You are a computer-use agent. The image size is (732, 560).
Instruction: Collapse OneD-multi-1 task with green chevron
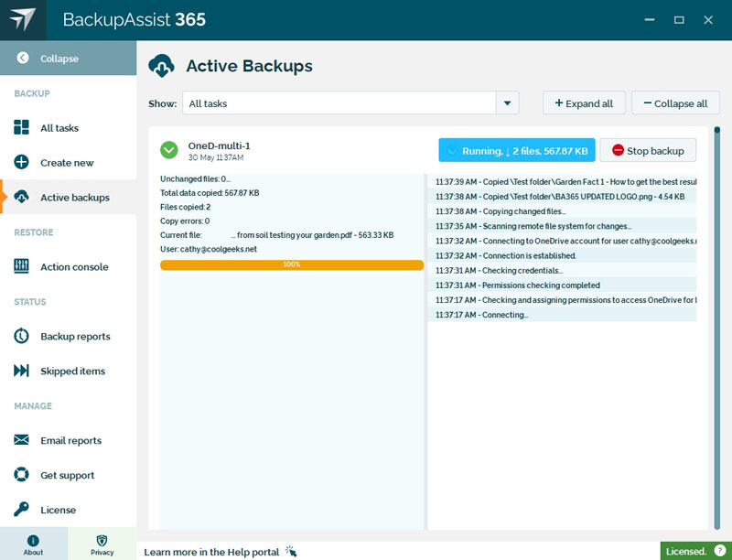pos(169,150)
